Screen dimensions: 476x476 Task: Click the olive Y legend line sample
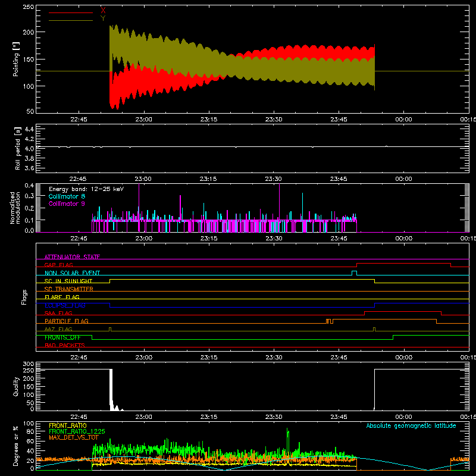(71, 20)
